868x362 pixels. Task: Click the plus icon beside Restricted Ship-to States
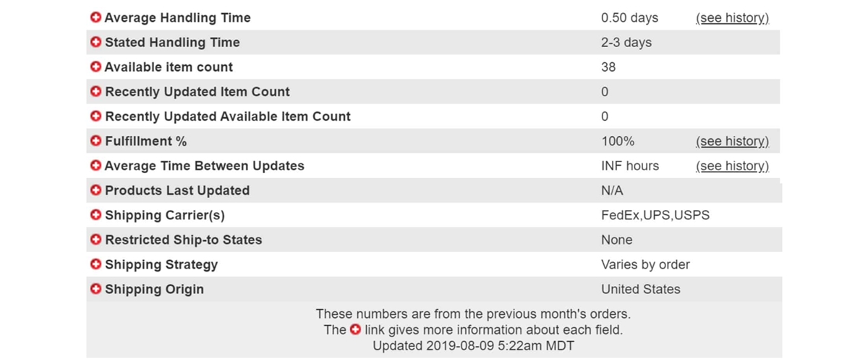[x=95, y=240]
